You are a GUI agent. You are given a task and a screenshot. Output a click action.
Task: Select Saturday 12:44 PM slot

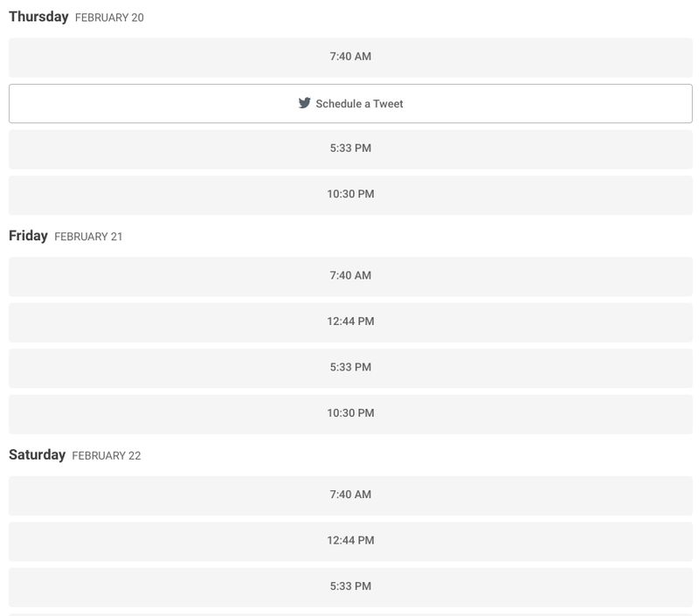[x=350, y=542]
